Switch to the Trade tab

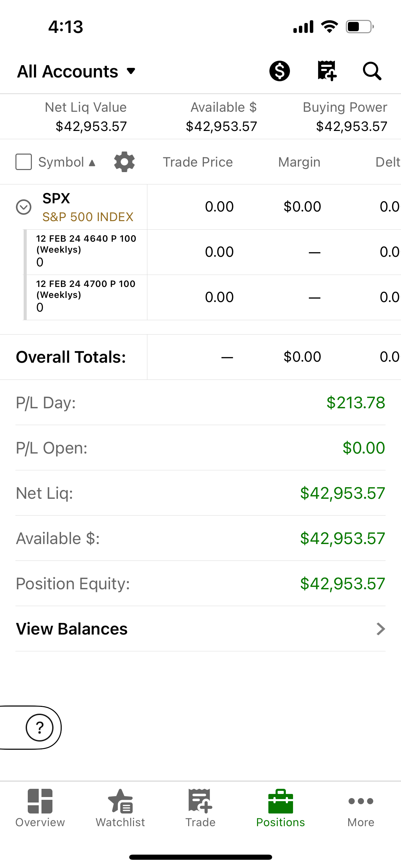pyautogui.click(x=200, y=808)
